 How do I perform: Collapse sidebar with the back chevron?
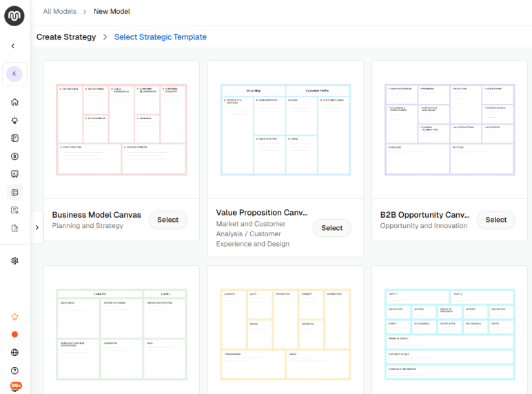[13, 45]
